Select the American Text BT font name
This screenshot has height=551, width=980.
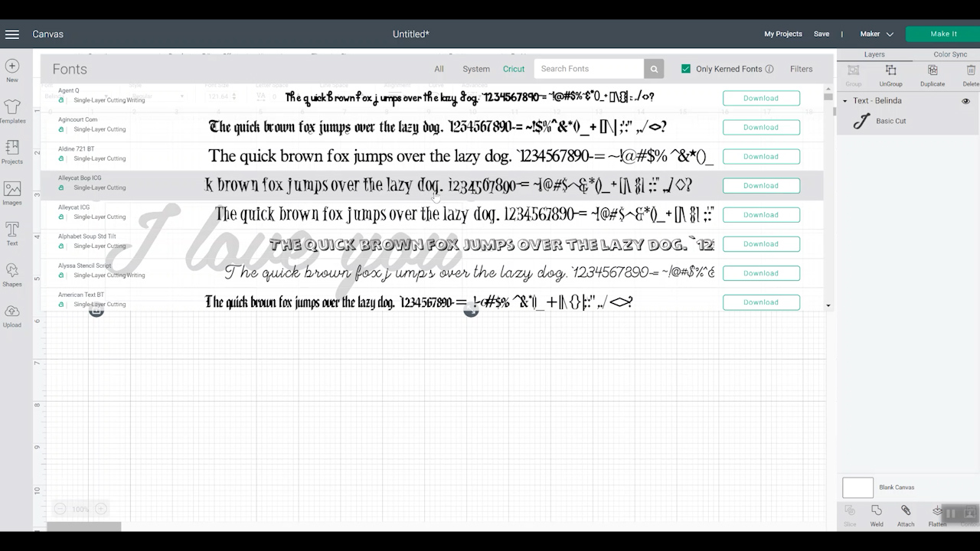[x=81, y=295]
